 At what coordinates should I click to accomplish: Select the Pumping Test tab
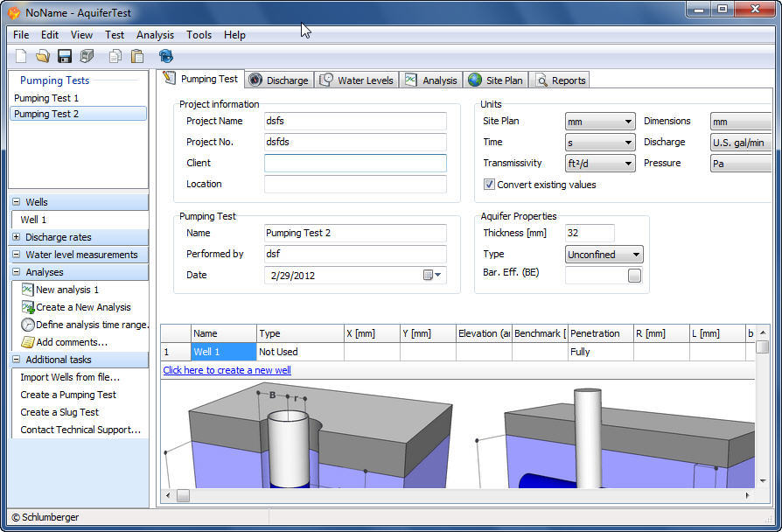[x=201, y=79]
